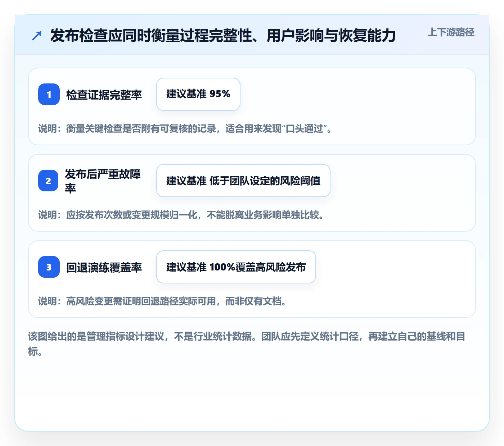Click the 上下游路径 label in the header

[451, 32]
